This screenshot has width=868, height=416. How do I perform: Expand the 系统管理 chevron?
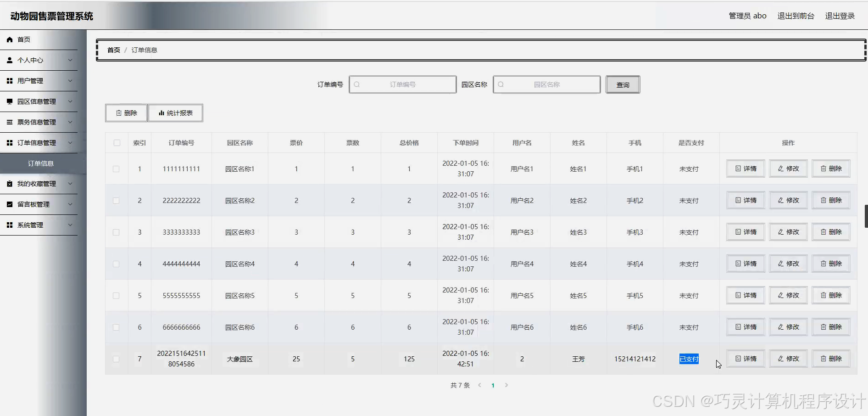[x=70, y=225]
